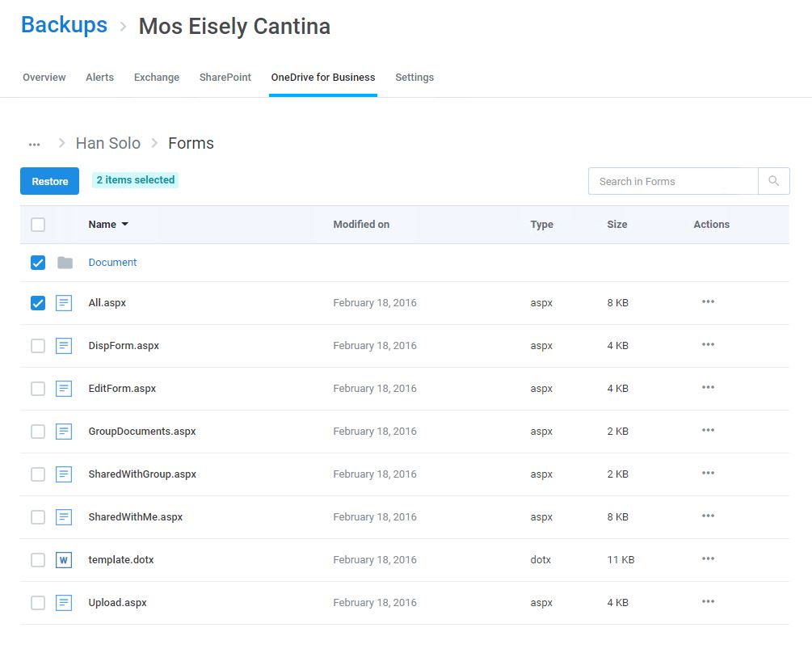Screen dimensions: 812x653
Task: Go to the Backups link
Action: [64, 25]
